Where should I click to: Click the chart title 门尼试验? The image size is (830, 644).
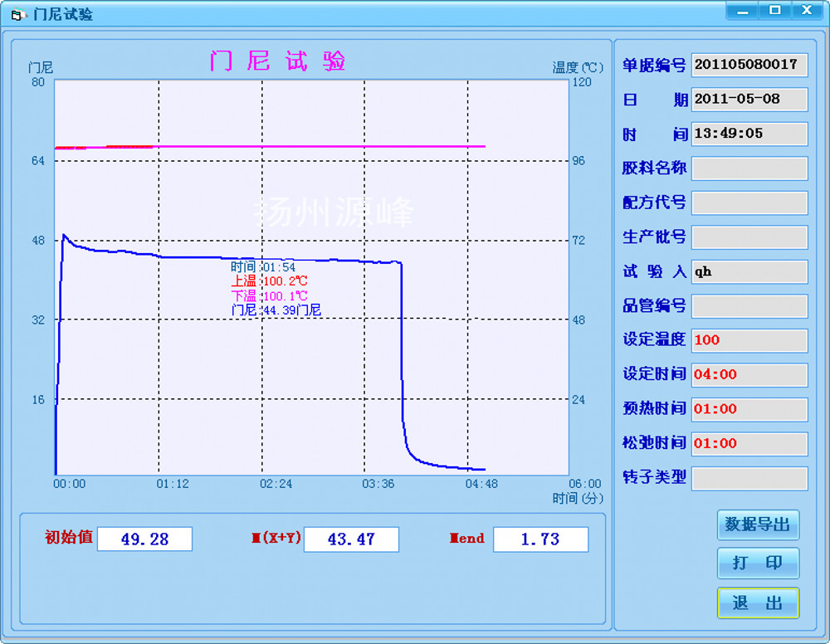[278, 61]
